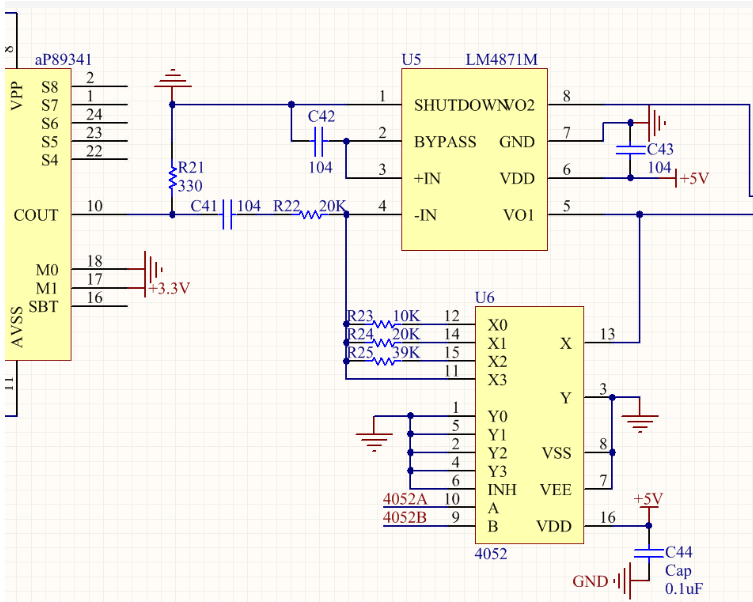753x602 pixels.
Task: Click C44 value 0.1uF
Action: click(x=684, y=589)
